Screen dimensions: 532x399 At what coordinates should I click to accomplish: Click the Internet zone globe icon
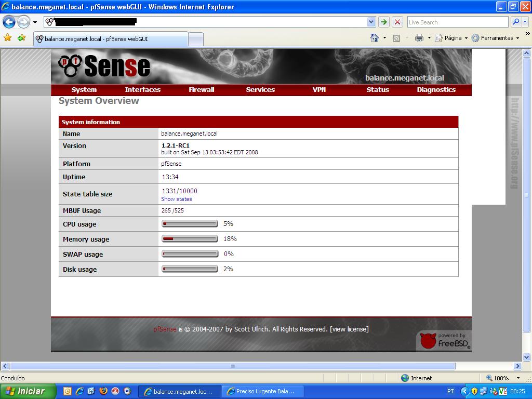pyautogui.click(x=405, y=378)
